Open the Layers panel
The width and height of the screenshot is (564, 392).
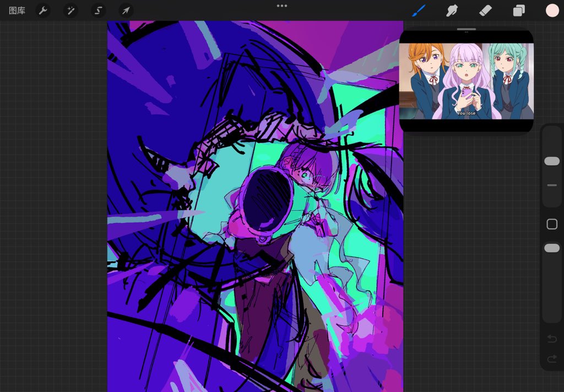519,11
